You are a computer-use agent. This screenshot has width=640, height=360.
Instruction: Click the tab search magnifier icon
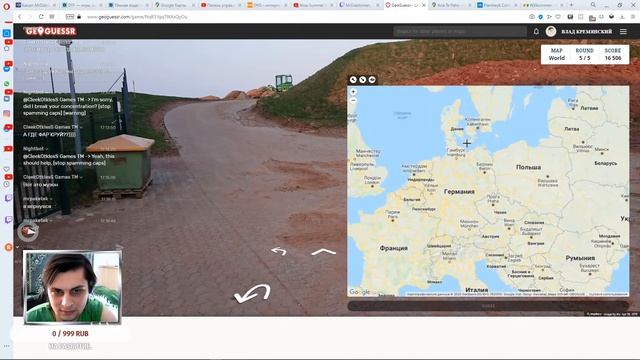click(x=593, y=5)
